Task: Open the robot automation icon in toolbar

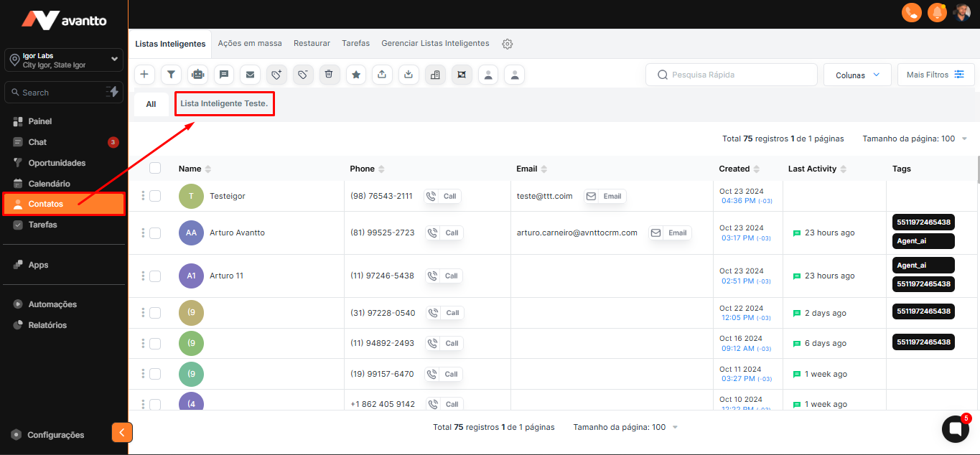Action: pos(197,75)
